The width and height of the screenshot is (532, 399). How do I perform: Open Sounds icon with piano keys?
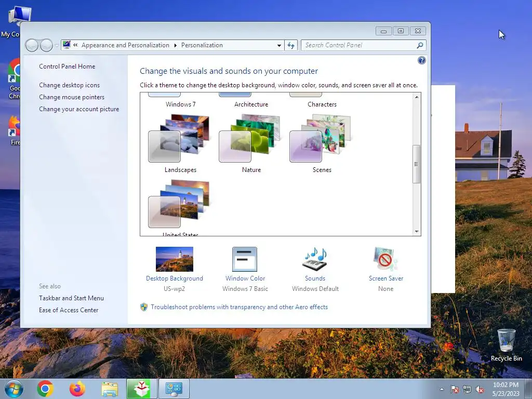click(315, 259)
